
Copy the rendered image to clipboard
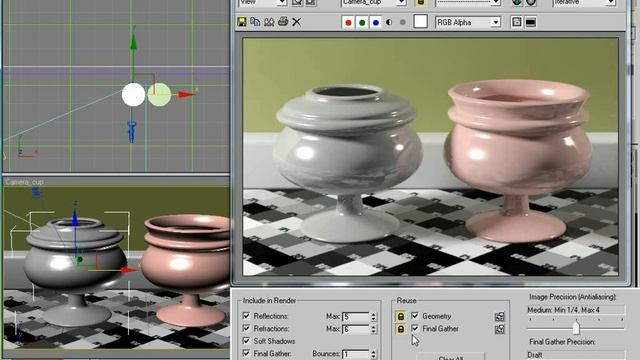(x=256, y=22)
